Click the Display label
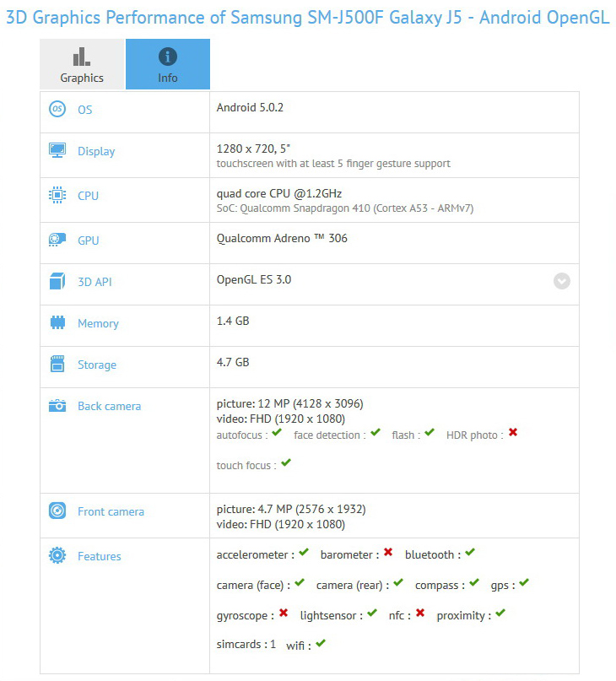 [96, 152]
